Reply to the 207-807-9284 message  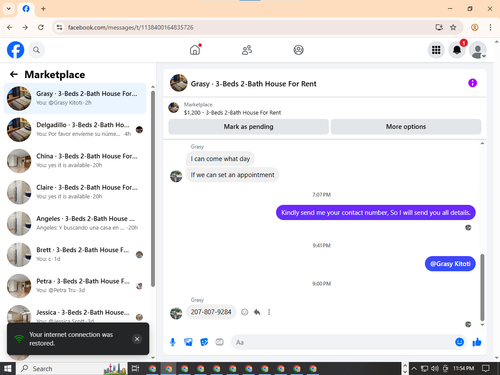point(257,312)
